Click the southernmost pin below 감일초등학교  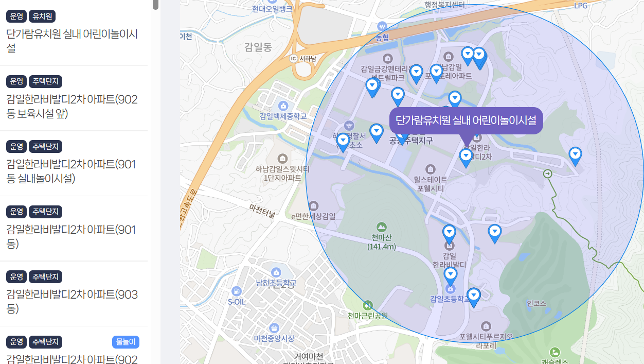[473, 298]
